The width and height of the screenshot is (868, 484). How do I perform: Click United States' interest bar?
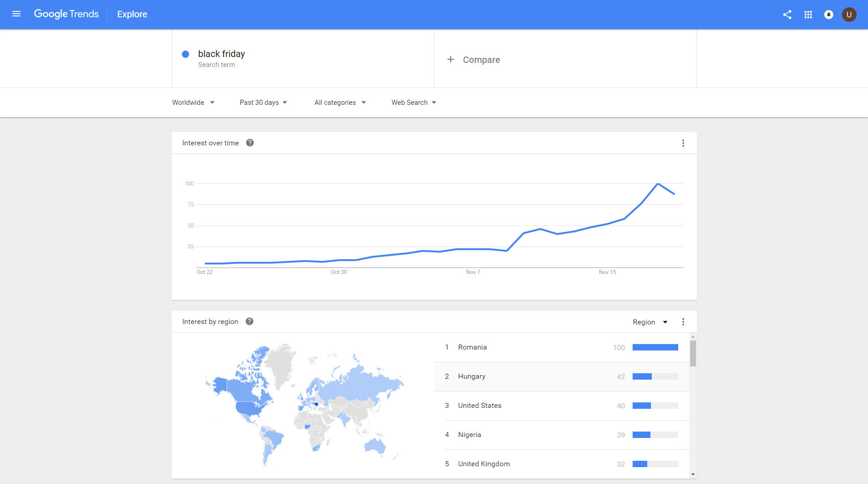pyautogui.click(x=655, y=406)
